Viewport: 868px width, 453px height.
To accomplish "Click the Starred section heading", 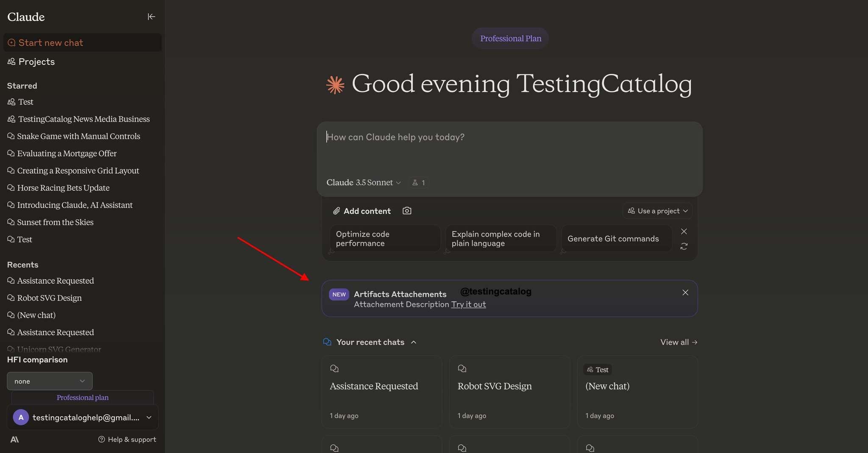I will pyautogui.click(x=22, y=86).
